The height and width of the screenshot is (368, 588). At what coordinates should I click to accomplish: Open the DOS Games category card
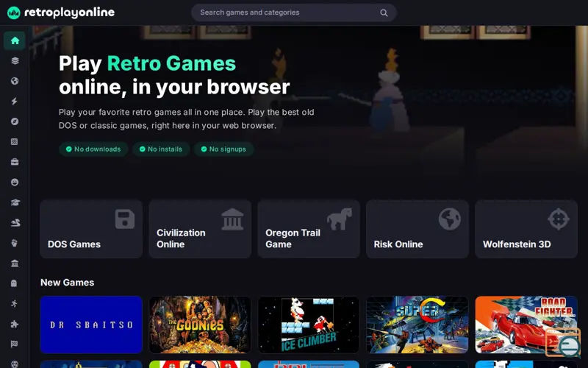pyautogui.click(x=91, y=229)
